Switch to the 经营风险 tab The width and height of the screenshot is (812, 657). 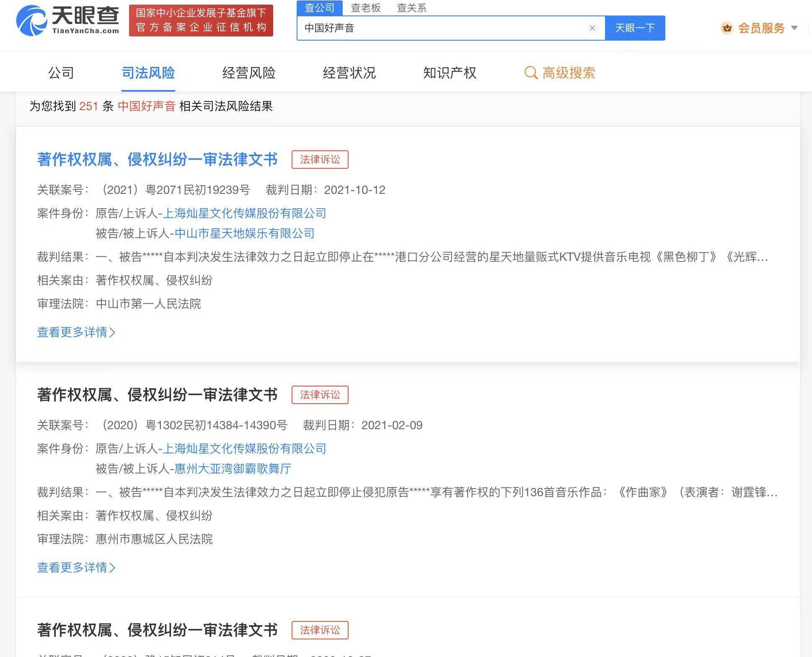pos(249,73)
